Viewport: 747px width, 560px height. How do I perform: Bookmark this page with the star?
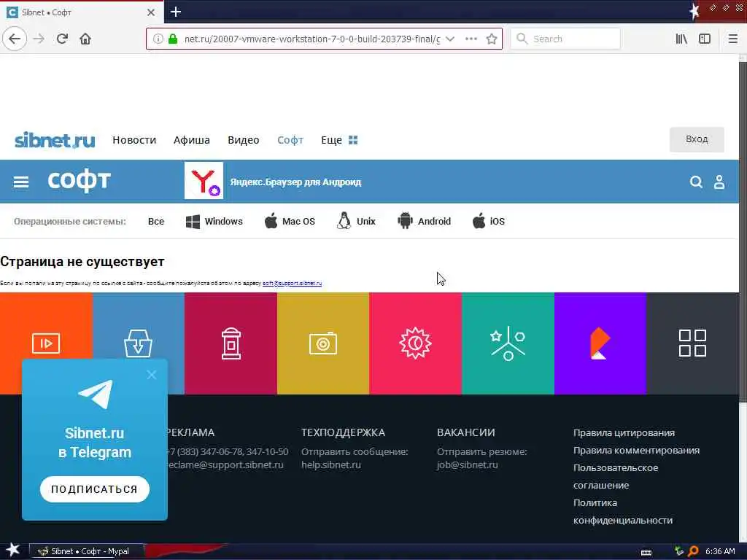[x=492, y=39]
